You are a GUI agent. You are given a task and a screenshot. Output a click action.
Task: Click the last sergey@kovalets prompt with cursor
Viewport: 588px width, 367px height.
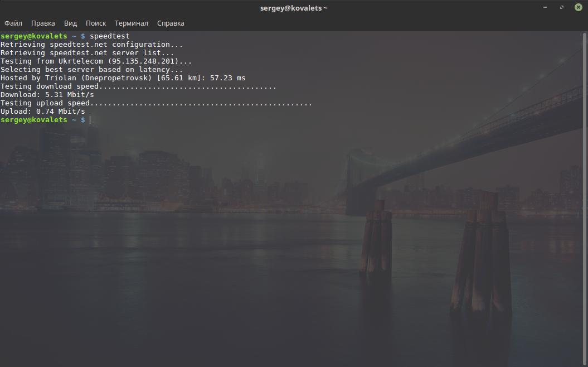point(45,120)
